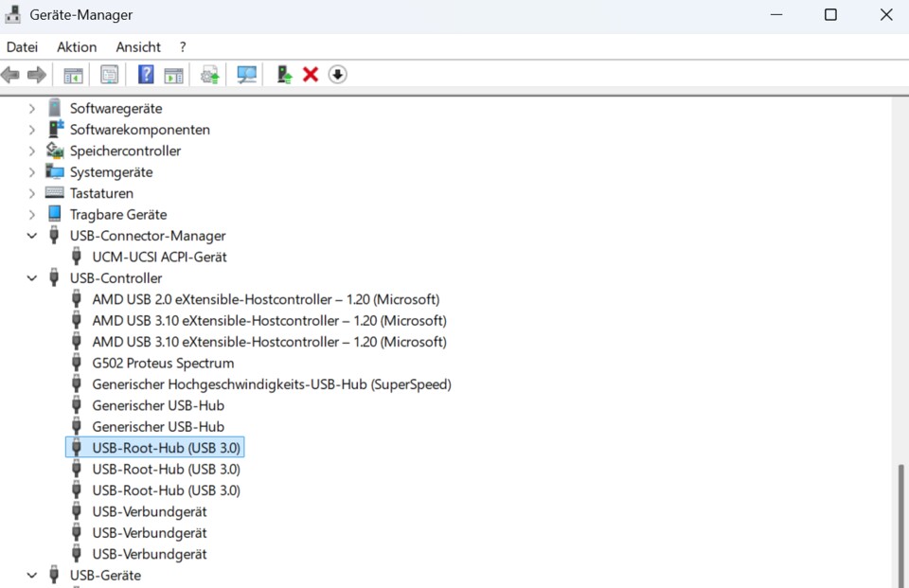Click the Update driver software toolbar icon

[210, 75]
